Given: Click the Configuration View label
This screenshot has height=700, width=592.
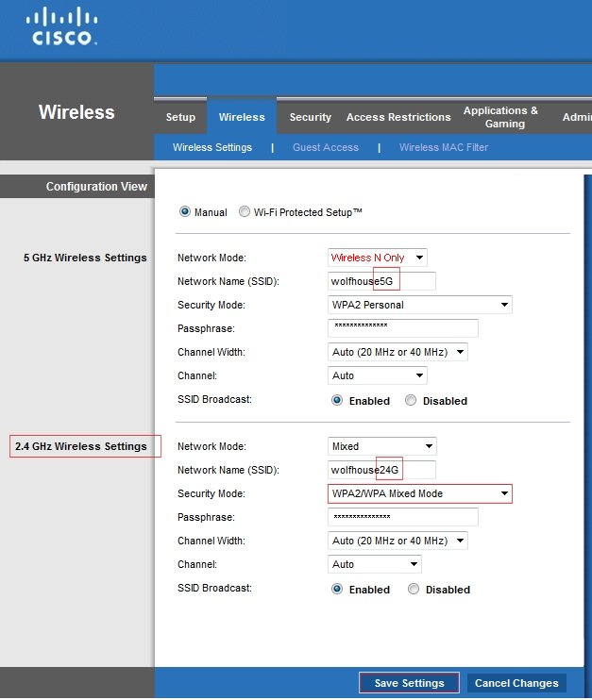Looking at the screenshot, I should point(96,187).
